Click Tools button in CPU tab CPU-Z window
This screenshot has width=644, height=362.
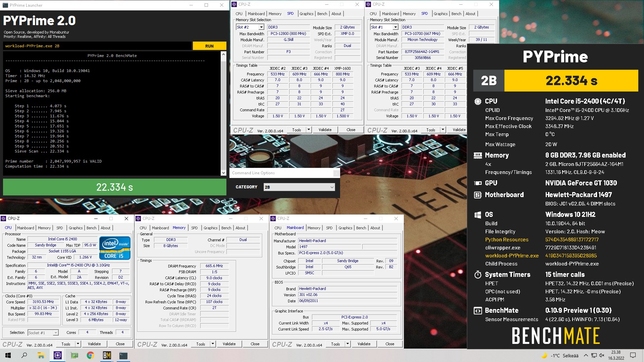(x=66, y=344)
